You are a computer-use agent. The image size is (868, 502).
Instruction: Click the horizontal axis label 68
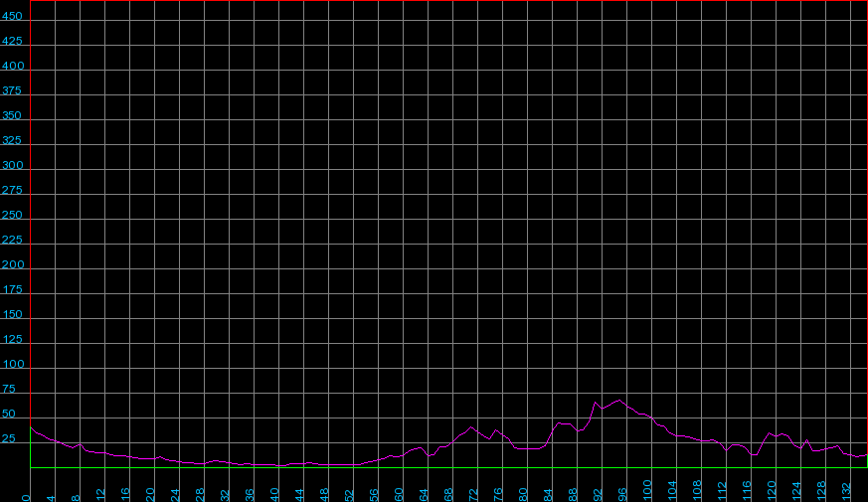(x=449, y=495)
